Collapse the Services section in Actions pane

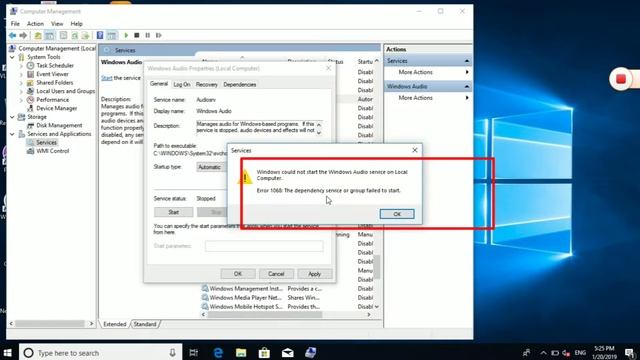[x=467, y=61]
